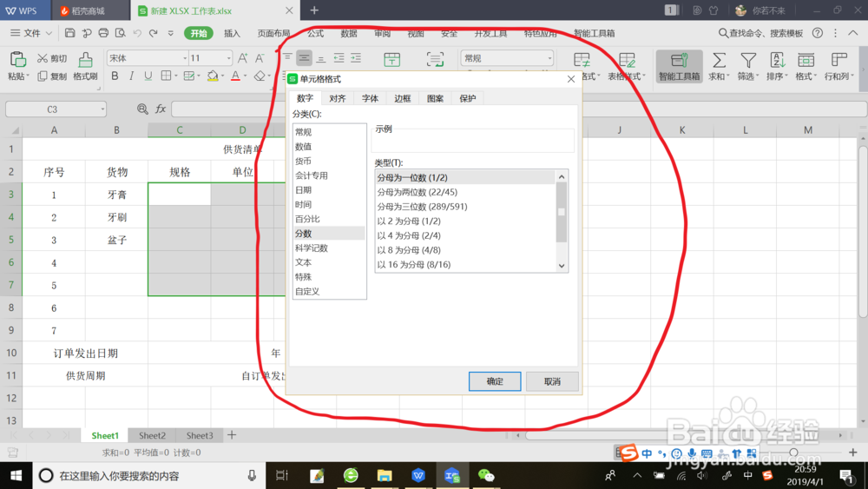Switch to the 图案 tab in dialog
The image size is (868, 489).
tap(435, 98)
